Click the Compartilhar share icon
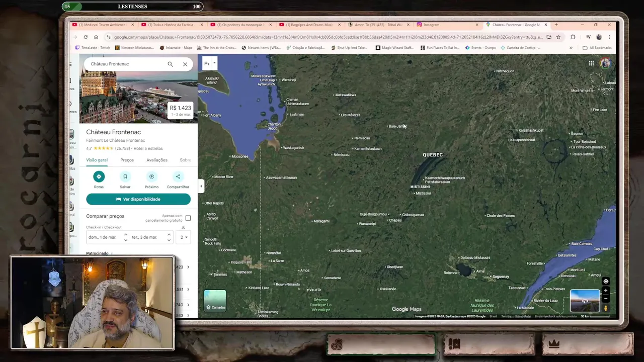This screenshot has height=362, width=644. pos(178,176)
